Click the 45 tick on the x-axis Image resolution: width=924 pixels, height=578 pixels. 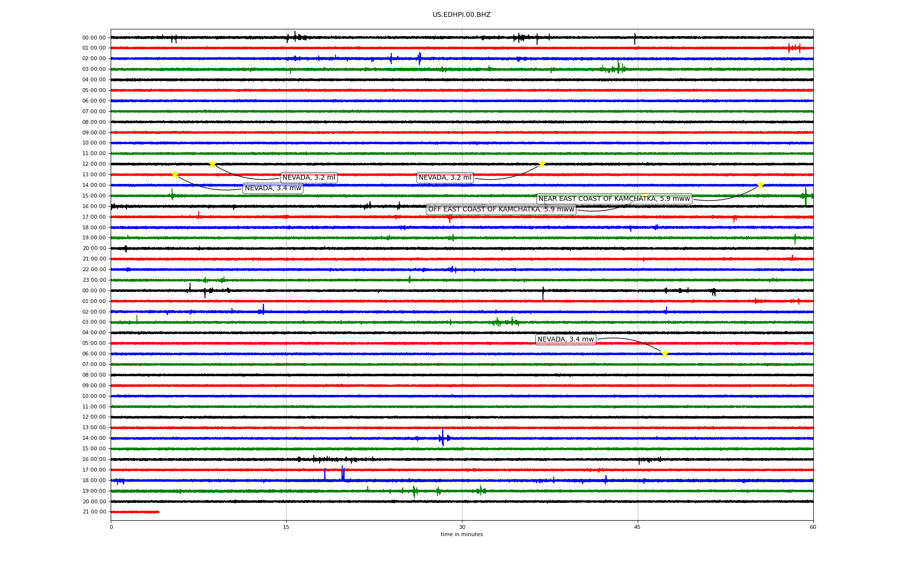[x=638, y=527]
